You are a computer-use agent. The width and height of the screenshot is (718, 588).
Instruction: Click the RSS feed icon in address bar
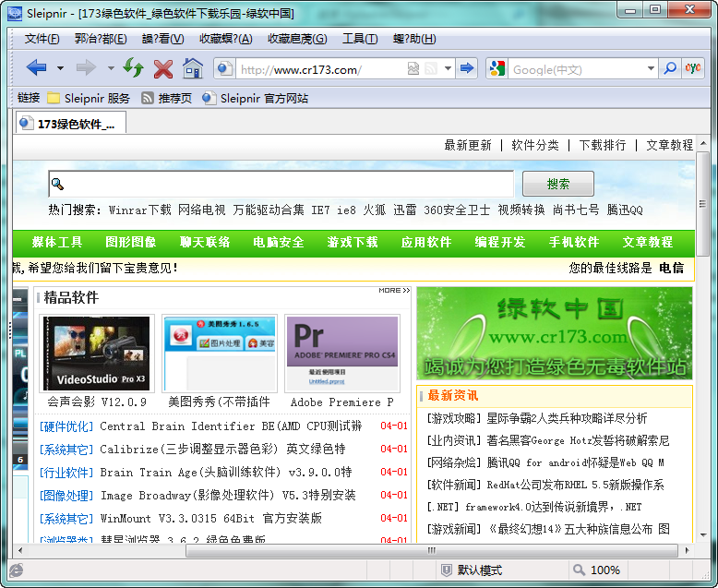point(431,69)
